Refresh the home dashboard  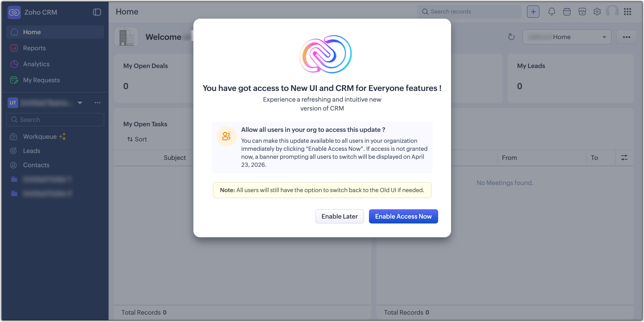[x=511, y=37]
